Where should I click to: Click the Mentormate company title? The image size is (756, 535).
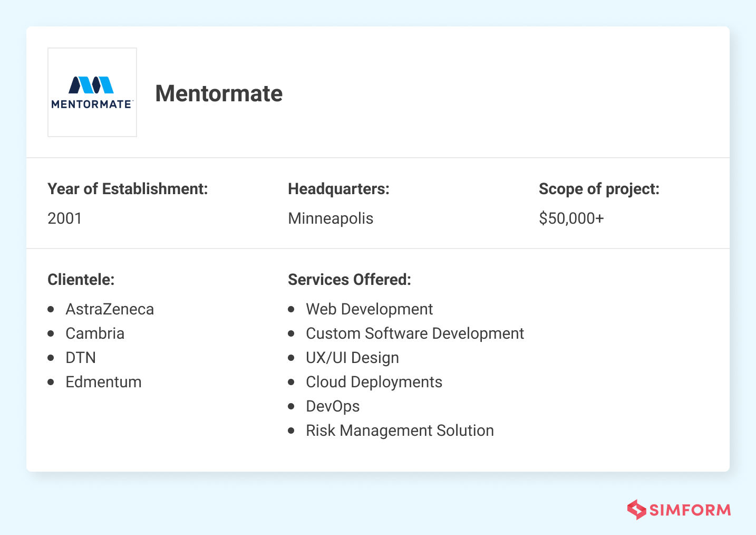click(x=219, y=93)
